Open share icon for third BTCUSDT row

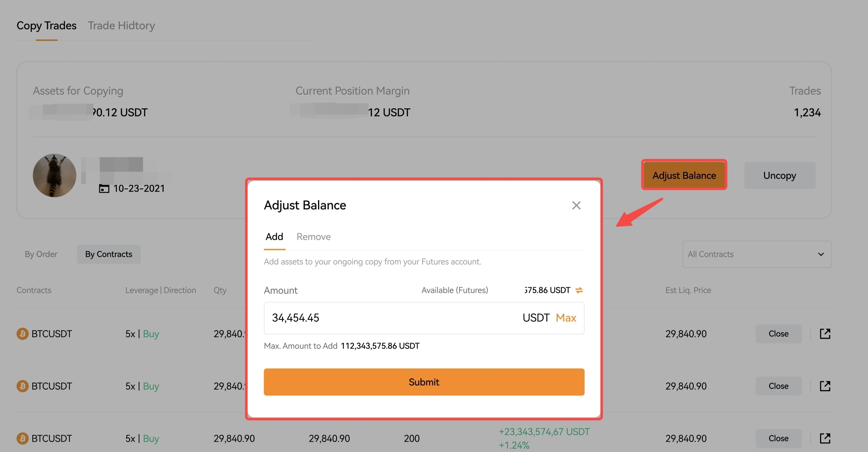pyautogui.click(x=825, y=438)
